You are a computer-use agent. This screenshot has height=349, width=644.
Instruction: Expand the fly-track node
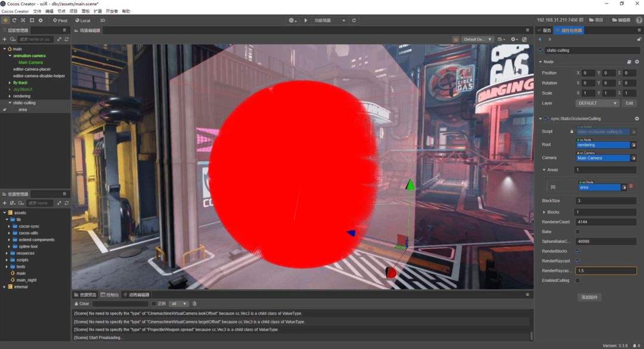pyautogui.click(x=10, y=83)
